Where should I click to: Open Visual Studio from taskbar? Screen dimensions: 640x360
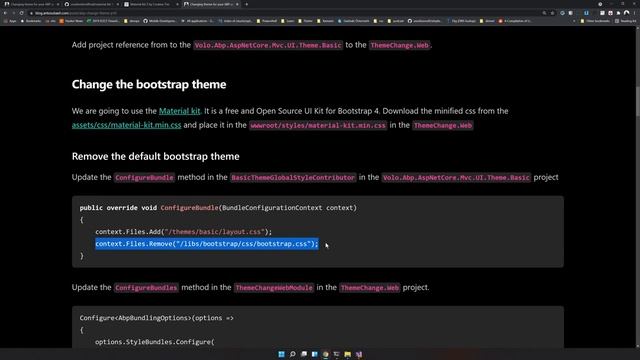[x=359, y=354]
